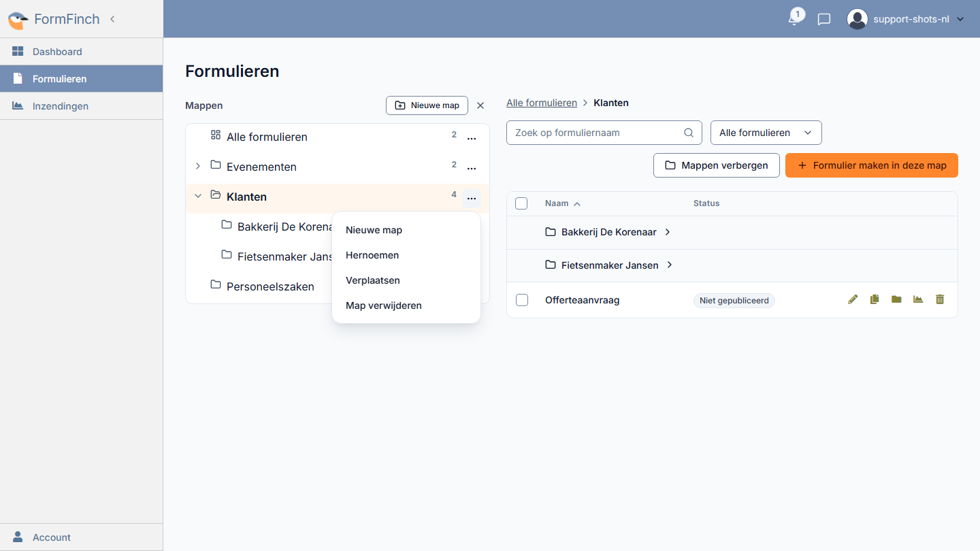The image size is (980, 551).
Task: Click the Nieuwe map button
Action: tap(427, 105)
